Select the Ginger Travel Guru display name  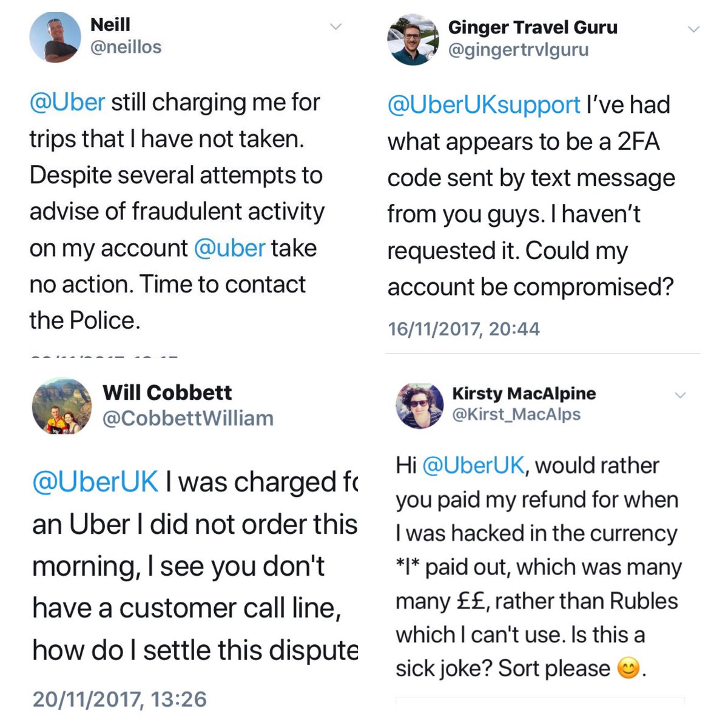(x=533, y=27)
